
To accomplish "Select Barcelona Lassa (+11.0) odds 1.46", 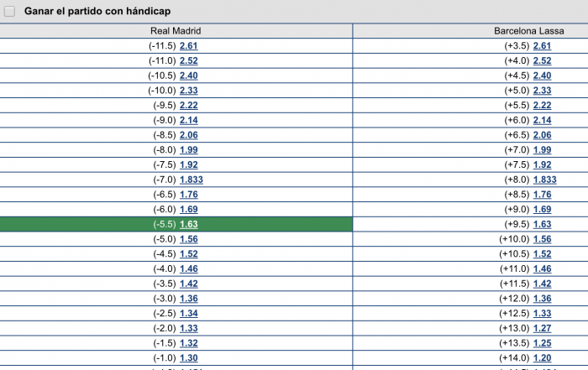I will (543, 268).
